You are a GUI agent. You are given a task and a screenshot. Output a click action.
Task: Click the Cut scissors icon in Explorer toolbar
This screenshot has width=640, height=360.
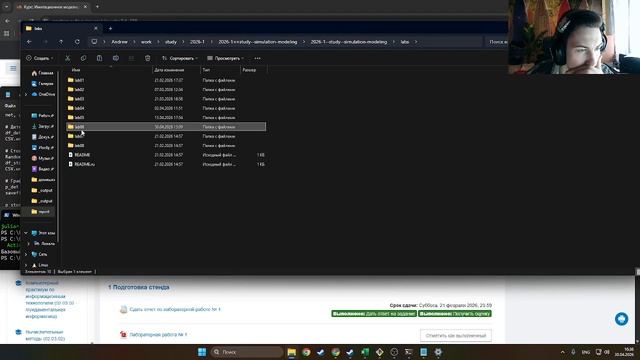(67, 58)
